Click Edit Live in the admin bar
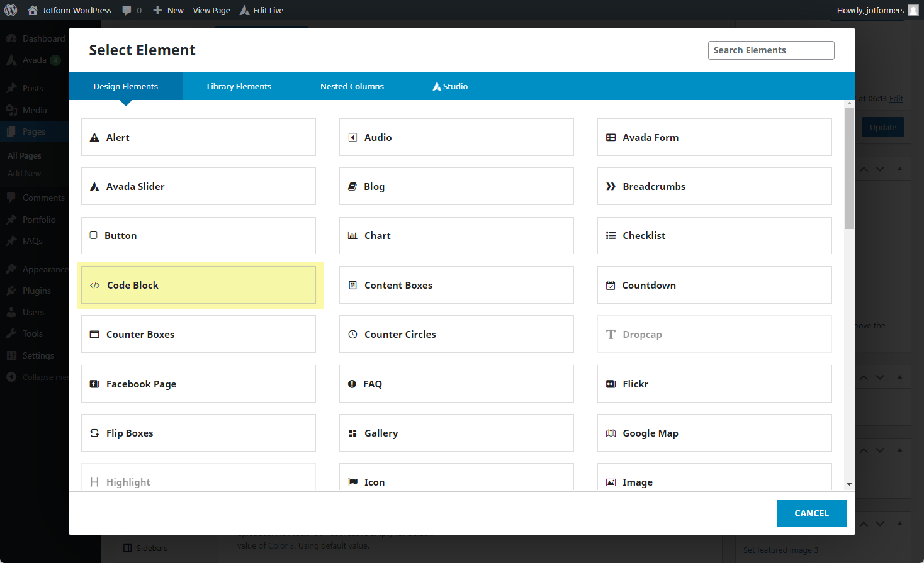Screen dimensions: 924x563 pyautogui.click(x=261, y=11)
